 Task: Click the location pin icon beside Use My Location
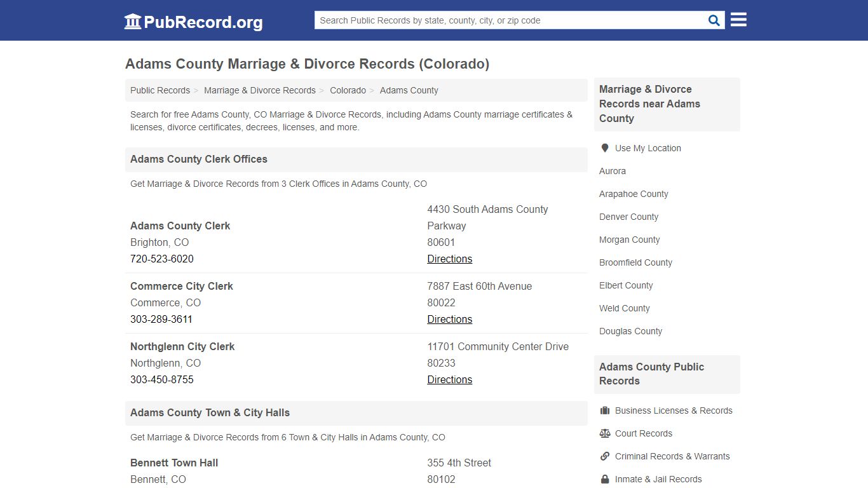[605, 148]
